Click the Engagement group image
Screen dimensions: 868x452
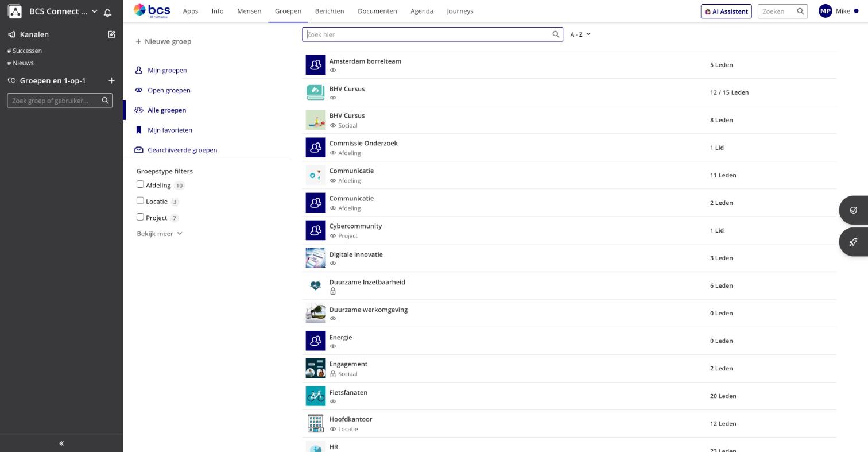coord(316,368)
